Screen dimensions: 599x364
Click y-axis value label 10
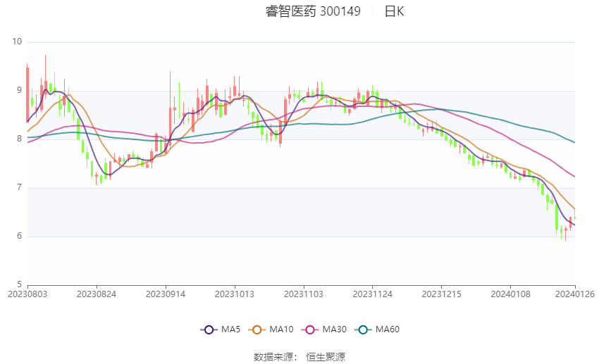click(17, 42)
